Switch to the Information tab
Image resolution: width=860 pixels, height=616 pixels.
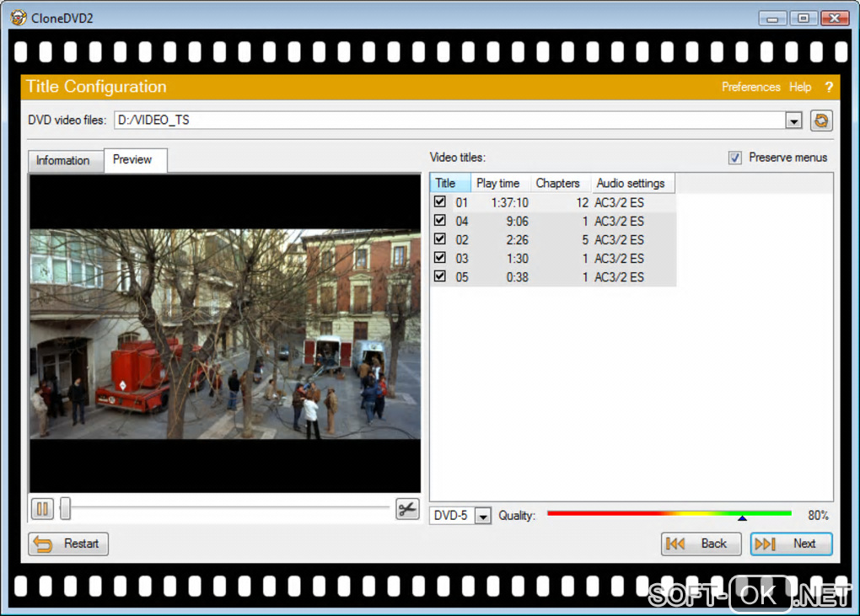click(63, 161)
